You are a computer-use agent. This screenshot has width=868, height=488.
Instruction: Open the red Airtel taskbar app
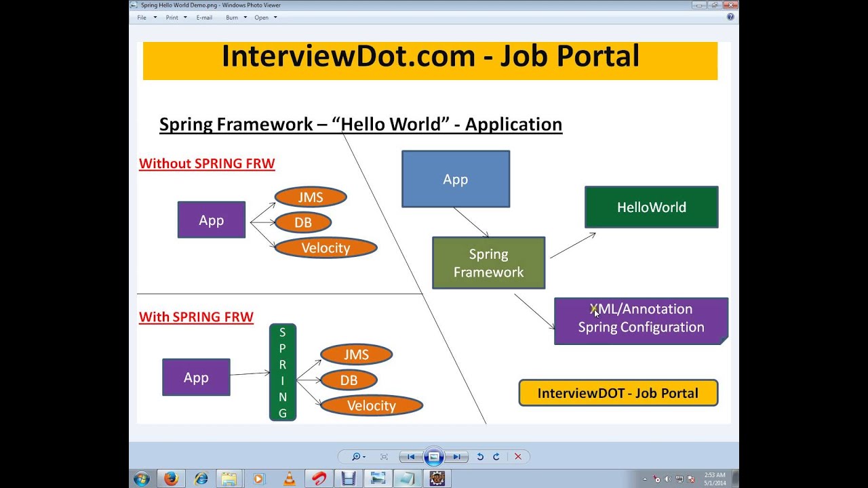[x=318, y=479]
